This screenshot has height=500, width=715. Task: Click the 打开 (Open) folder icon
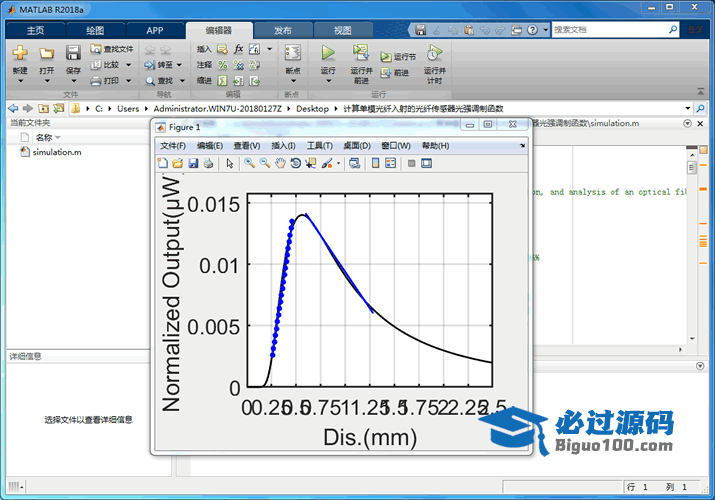[x=46, y=53]
